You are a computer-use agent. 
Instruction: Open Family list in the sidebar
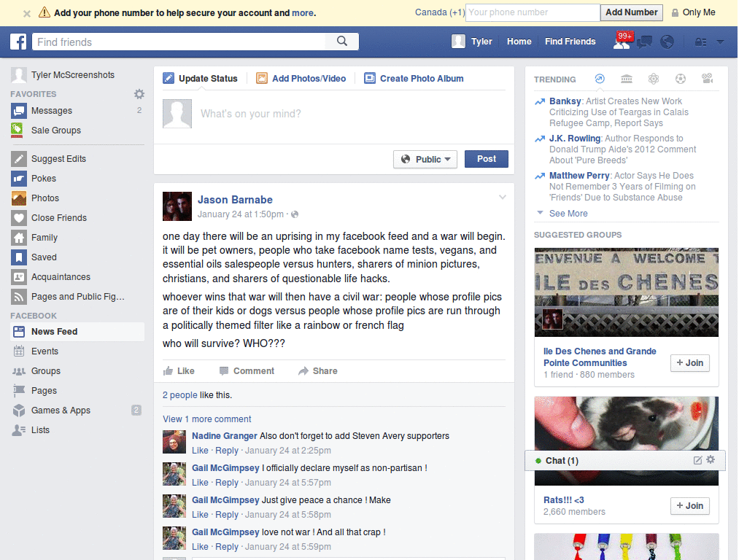tap(77, 238)
